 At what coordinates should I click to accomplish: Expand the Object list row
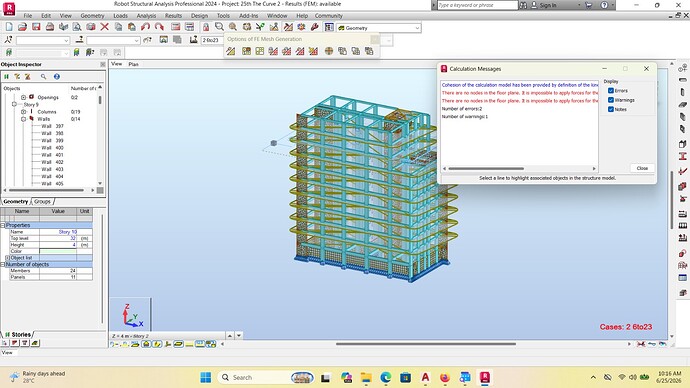(x=7, y=258)
